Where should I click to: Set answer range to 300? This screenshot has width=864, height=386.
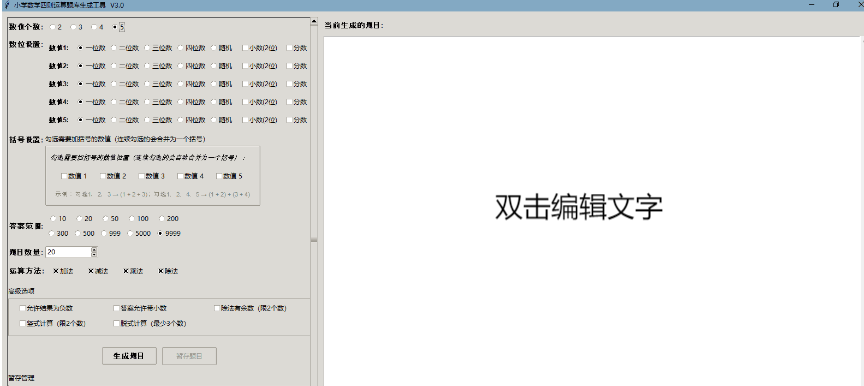click(52, 233)
